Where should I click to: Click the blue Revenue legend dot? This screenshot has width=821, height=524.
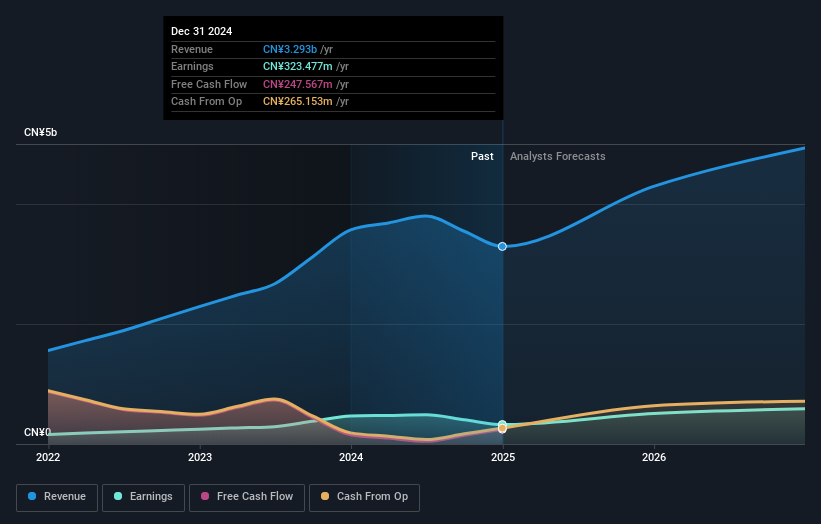32,496
